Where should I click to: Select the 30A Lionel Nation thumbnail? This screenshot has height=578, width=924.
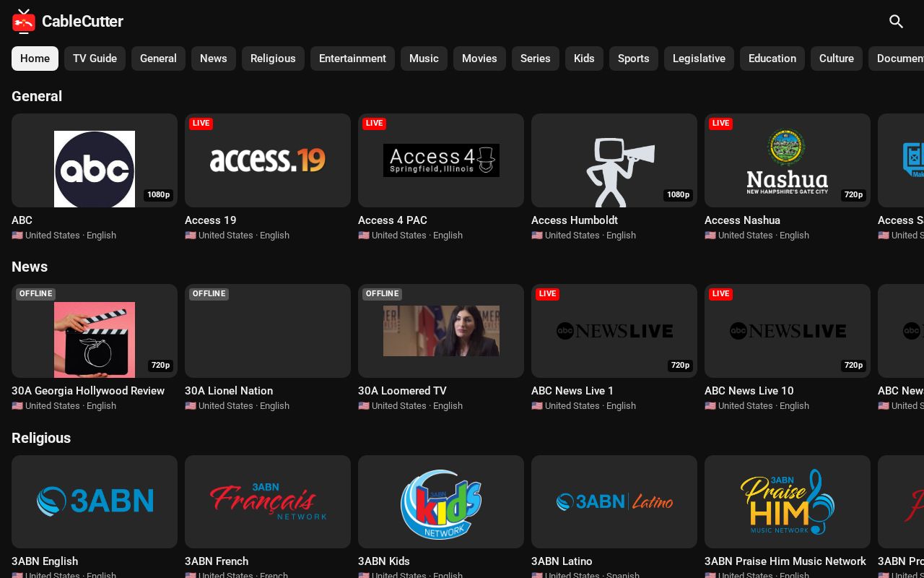click(x=268, y=331)
